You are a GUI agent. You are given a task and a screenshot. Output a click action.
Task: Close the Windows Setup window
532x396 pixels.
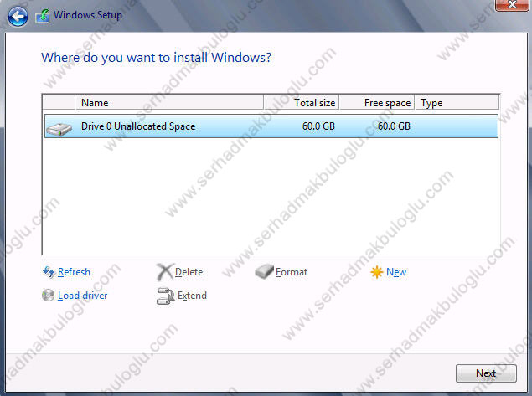pyautogui.click(x=512, y=5)
